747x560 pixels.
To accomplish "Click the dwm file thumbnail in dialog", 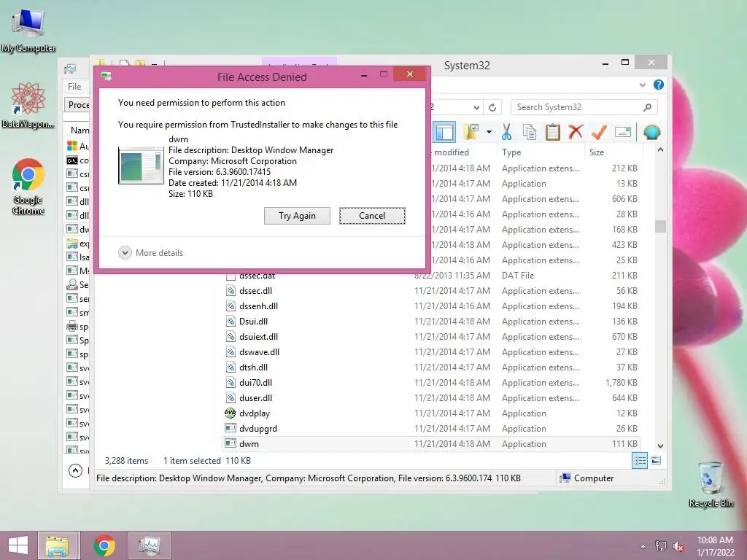I will click(141, 166).
